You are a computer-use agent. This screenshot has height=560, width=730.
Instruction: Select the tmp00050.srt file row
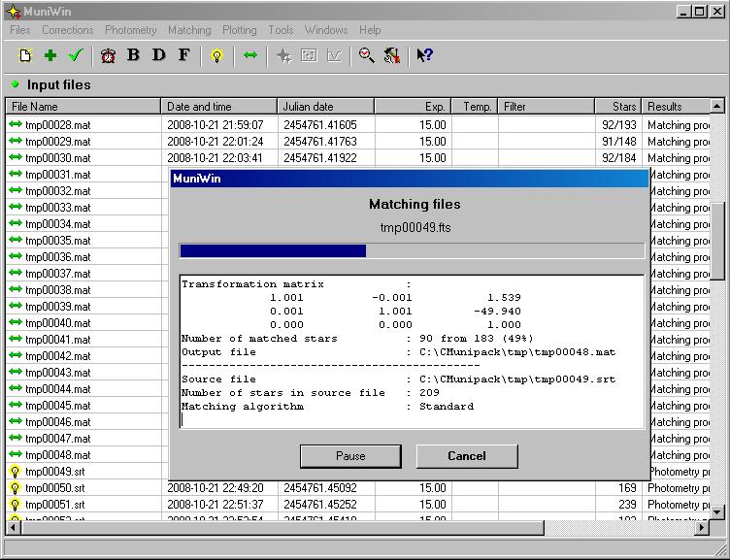[57, 488]
